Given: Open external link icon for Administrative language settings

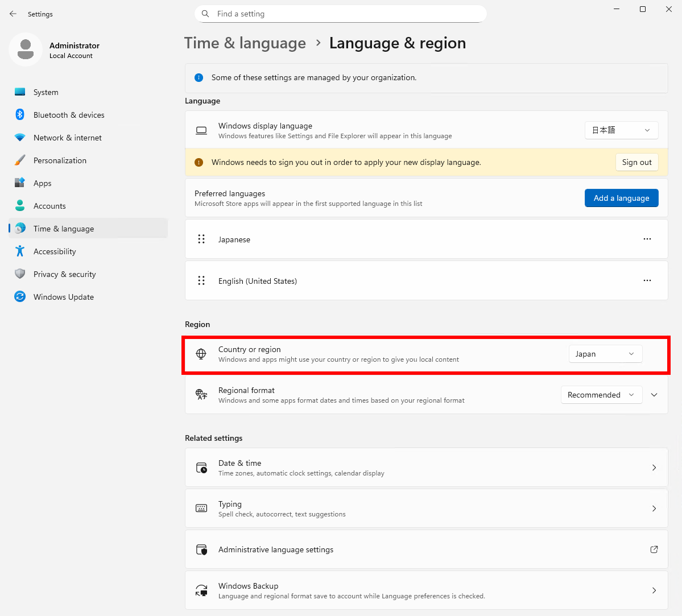Looking at the screenshot, I should (x=654, y=549).
